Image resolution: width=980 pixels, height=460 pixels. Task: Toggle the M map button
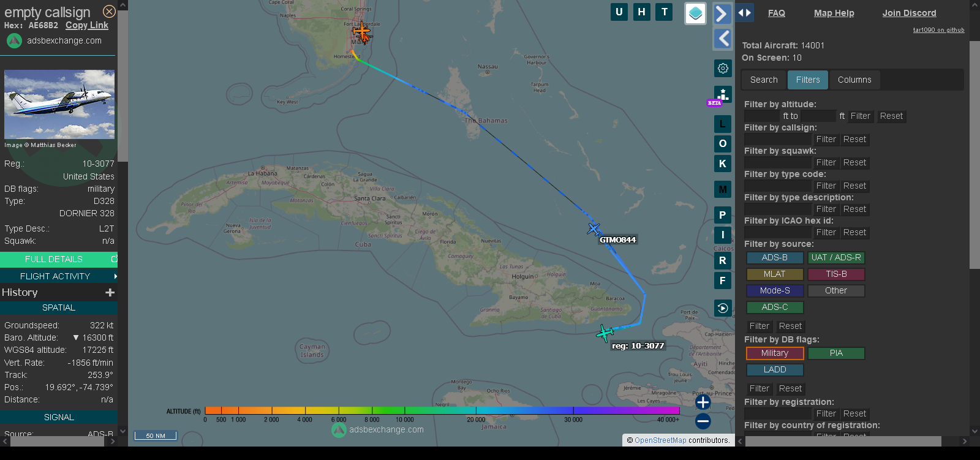pos(723,189)
